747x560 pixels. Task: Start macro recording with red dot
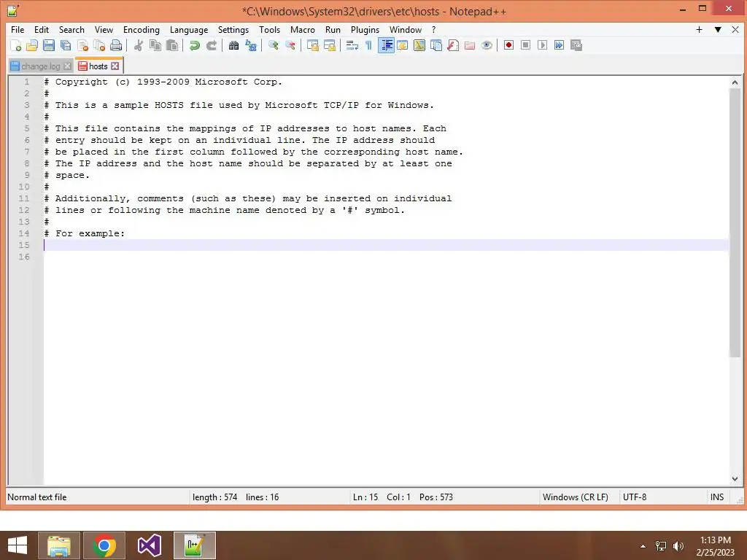508,45
